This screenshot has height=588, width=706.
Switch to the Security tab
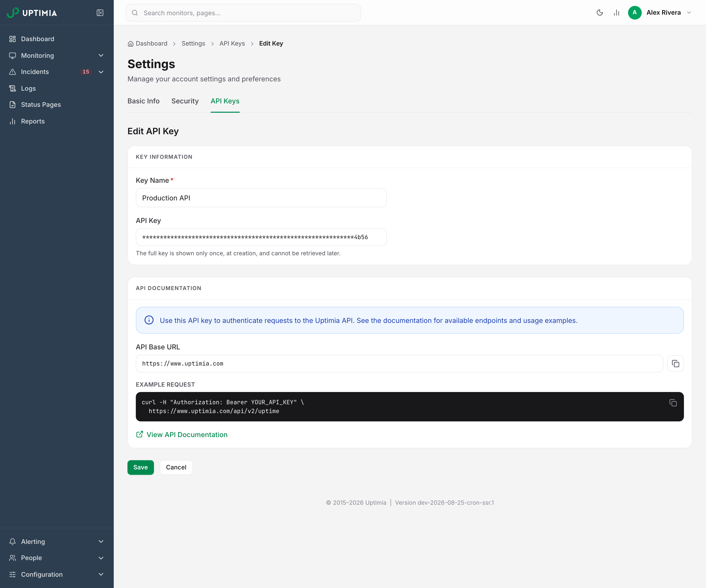coord(185,101)
